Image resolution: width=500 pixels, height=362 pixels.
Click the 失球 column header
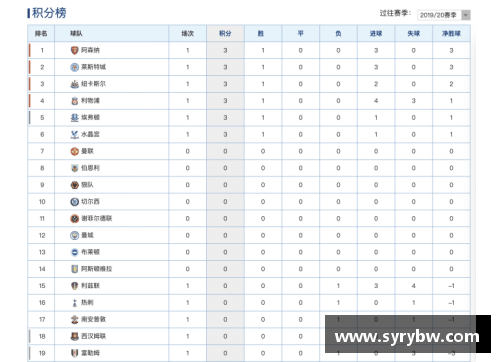tap(413, 33)
